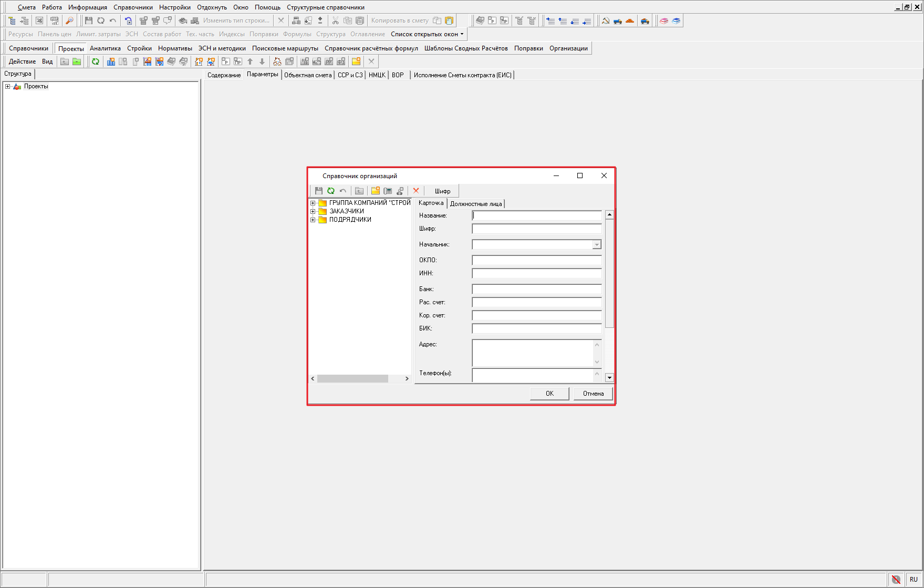
Task: Click the calculator card icon in the dialog toolbar
Action: point(388,191)
